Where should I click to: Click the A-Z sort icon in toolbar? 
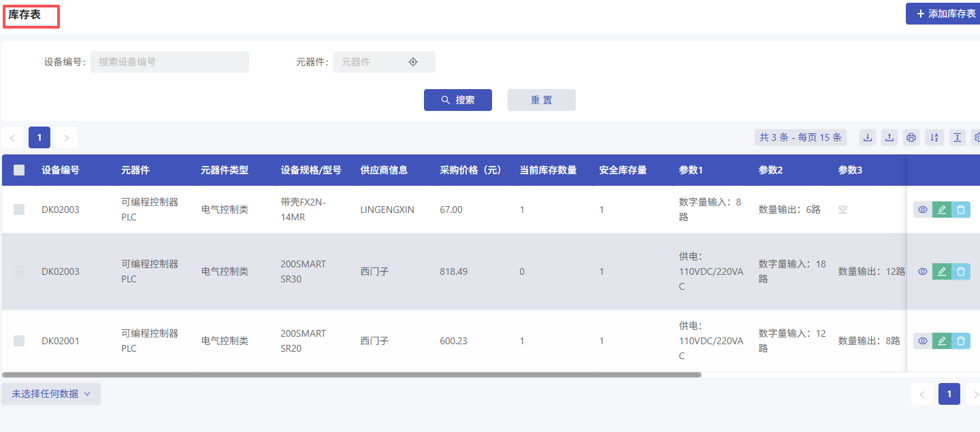point(934,137)
